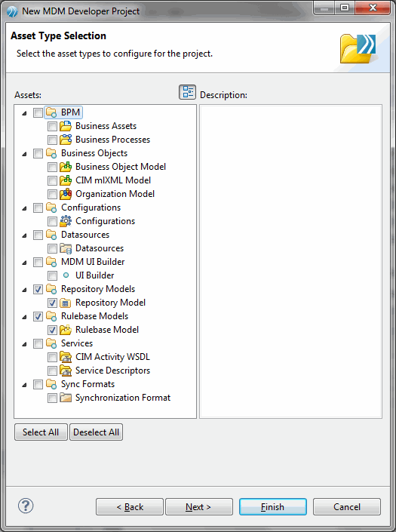Collapse the Services tree node
The height and width of the screenshot is (532, 396).
(24, 344)
